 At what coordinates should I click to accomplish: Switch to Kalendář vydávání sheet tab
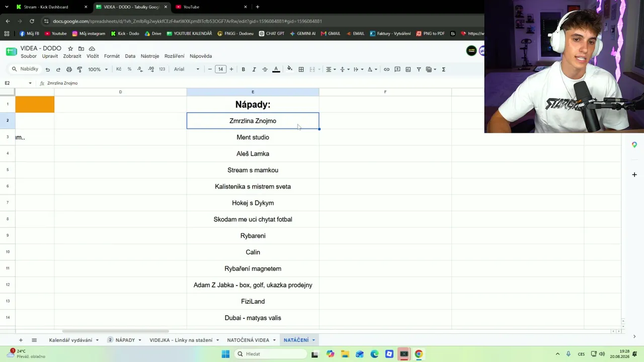[x=70, y=340]
